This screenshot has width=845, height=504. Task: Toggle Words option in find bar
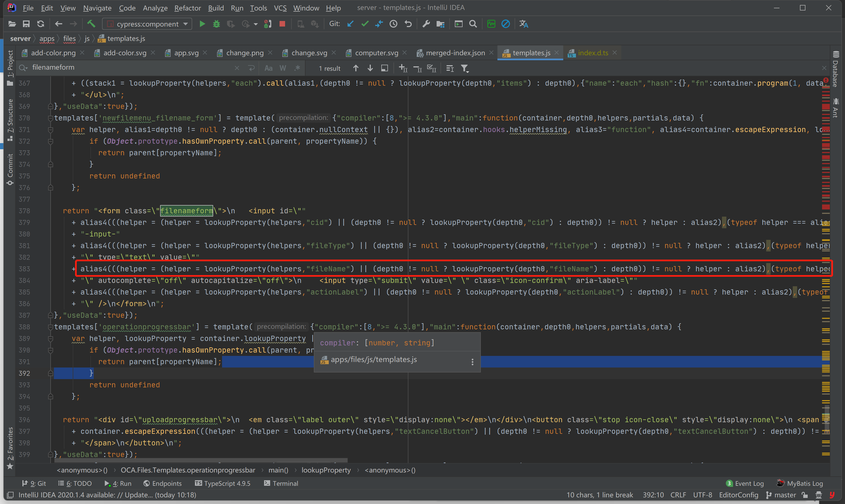[x=283, y=69]
